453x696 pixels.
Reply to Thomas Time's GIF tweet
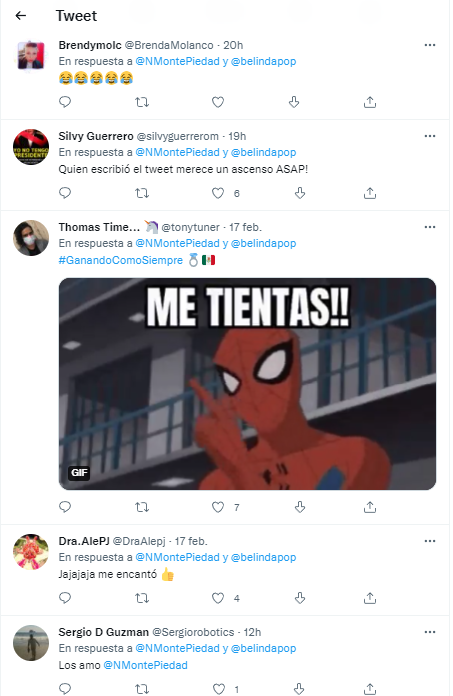coord(65,507)
